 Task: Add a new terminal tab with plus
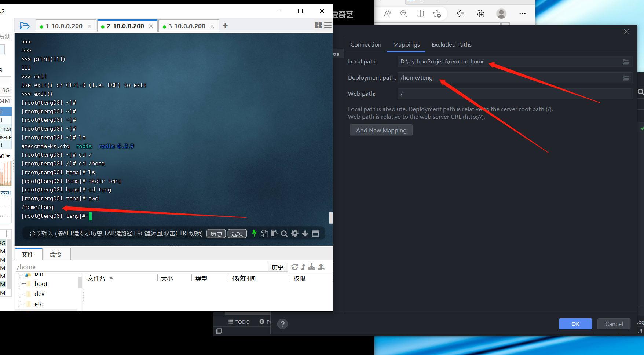tap(225, 26)
